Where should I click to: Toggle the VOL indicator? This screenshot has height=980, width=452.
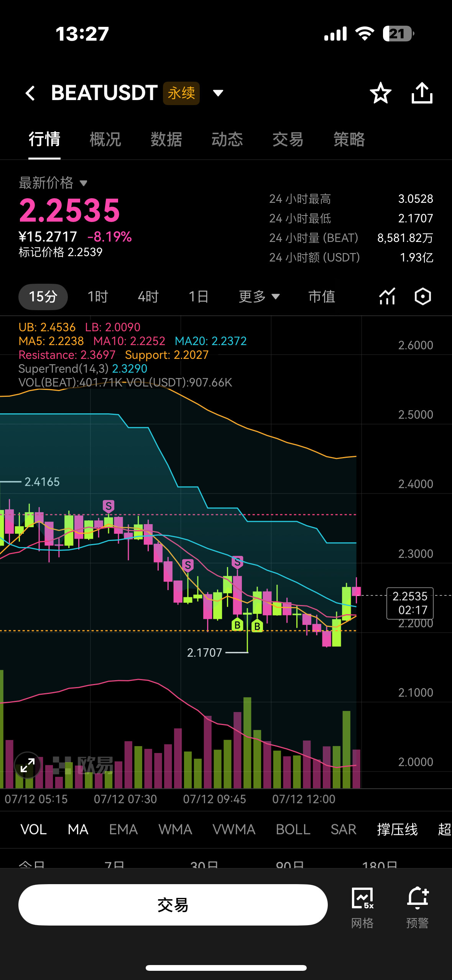tap(34, 829)
